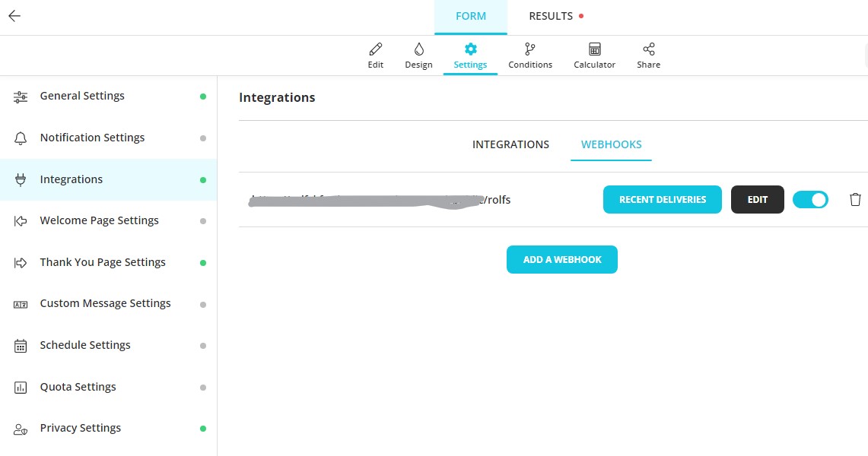Delete the webhook with trash icon
Screen dimensions: 868x456
point(855,200)
